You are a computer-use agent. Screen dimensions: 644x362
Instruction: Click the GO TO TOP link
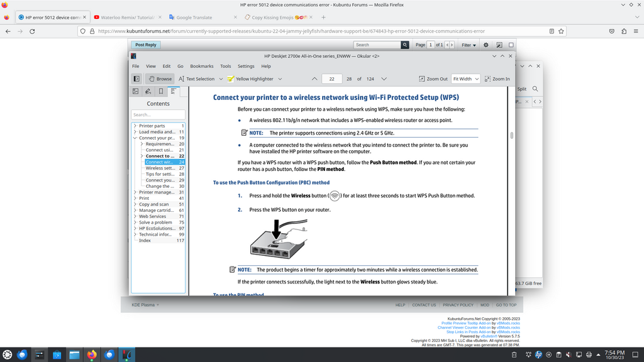[x=506, y=305]
